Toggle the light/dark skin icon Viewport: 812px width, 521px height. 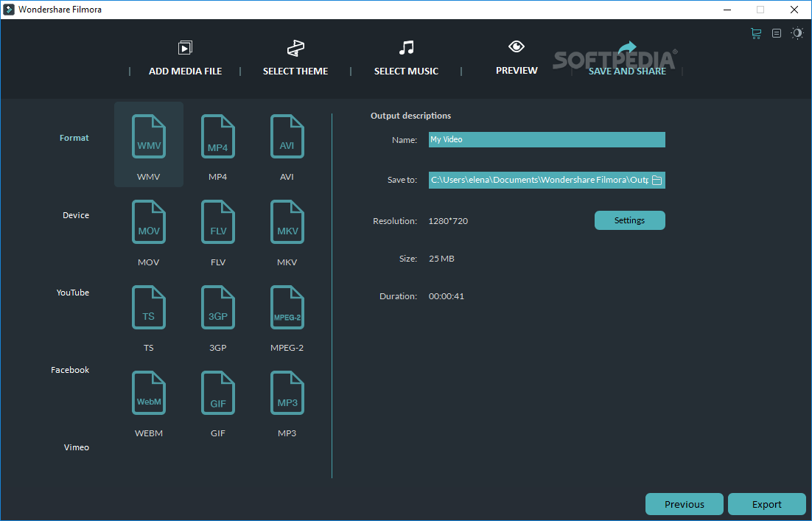point(797,34)
